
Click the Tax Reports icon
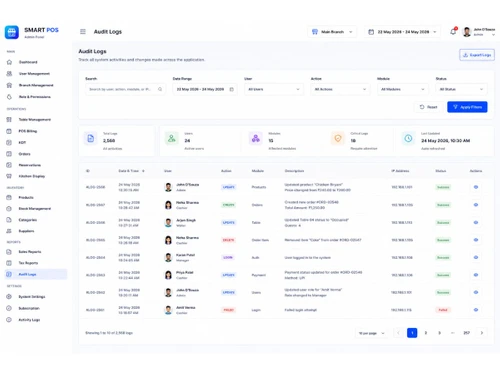(9, 263)
